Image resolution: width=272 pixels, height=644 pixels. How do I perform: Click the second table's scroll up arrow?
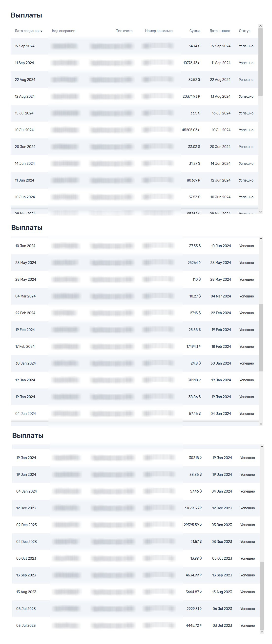tap(261, 239)
